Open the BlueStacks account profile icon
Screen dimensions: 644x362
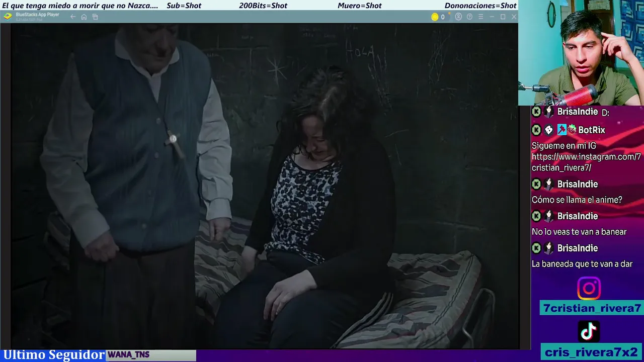click(458, 17)
